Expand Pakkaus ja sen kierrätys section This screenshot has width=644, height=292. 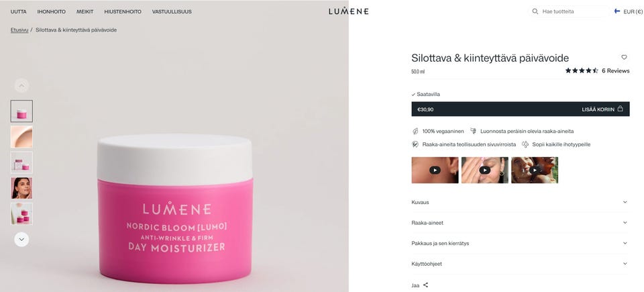520,244
